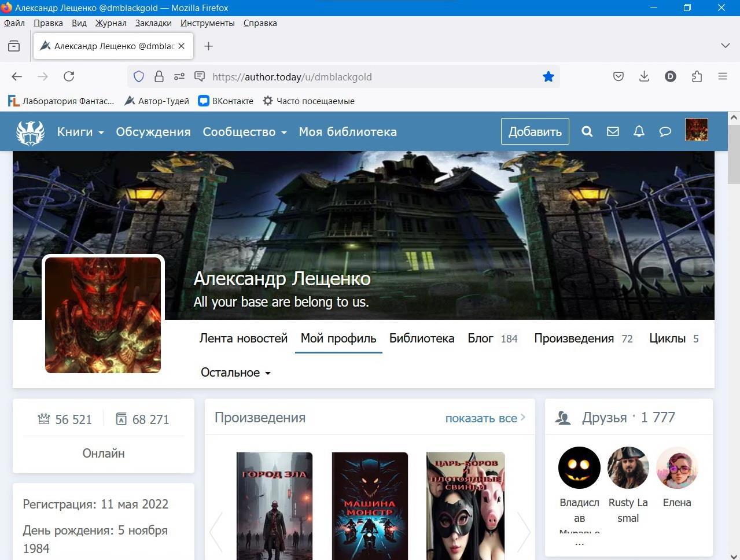Open private messages envelope icon
Screen dimensions: 740x560
click(613, 132)
